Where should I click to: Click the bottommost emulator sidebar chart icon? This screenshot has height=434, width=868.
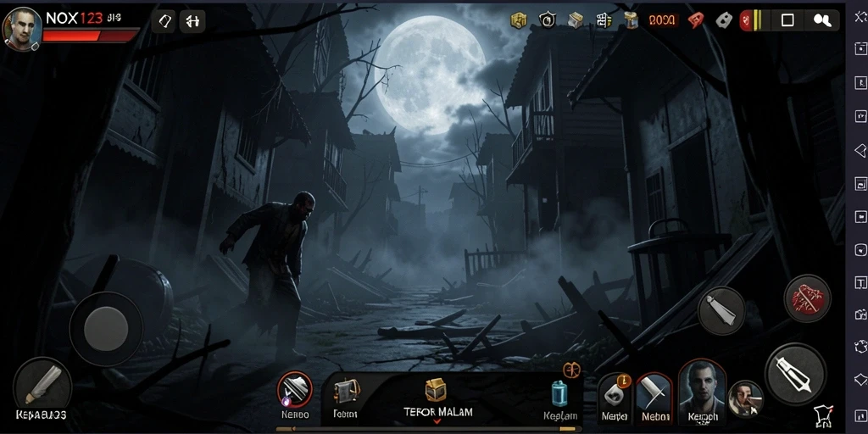point(861,415)
